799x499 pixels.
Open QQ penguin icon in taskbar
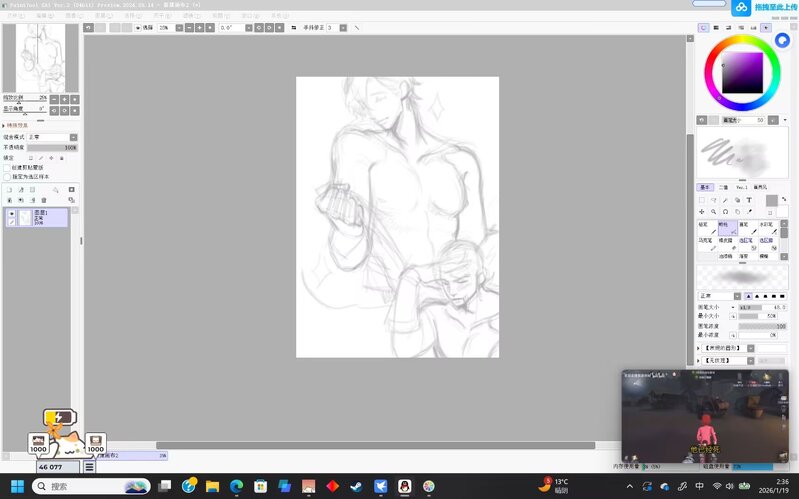[x=405, y=486]
